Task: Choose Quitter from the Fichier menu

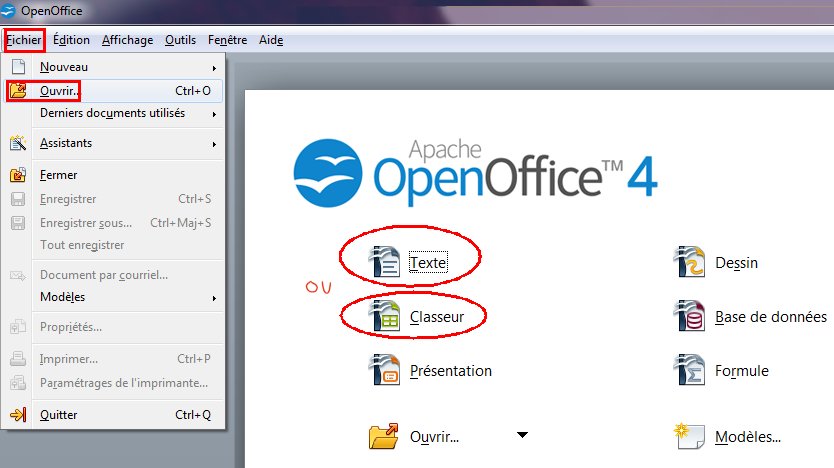Action: click(x=58, y=415)
